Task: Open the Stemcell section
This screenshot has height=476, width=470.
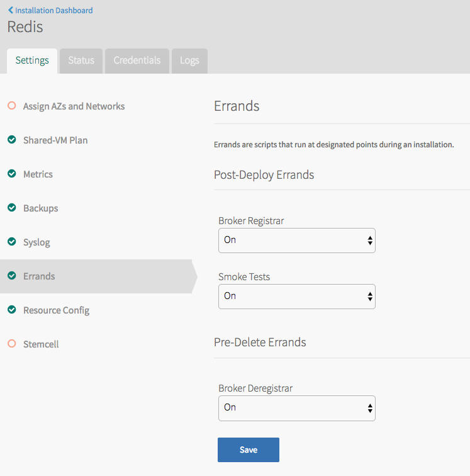Action: tap(41, 344)
